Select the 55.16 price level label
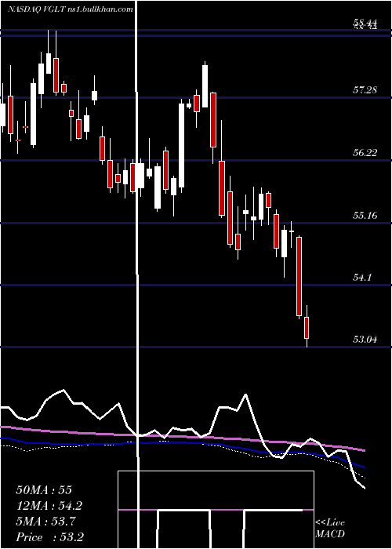This screenshot has width=392, height=549. tap(365, 215)
